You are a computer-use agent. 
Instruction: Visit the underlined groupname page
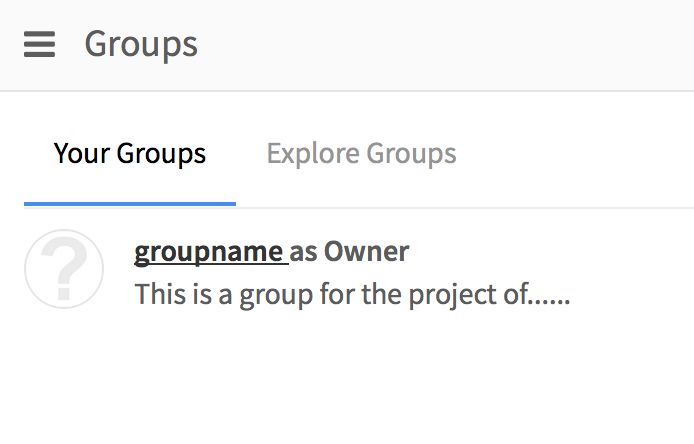tap(209, 252)
